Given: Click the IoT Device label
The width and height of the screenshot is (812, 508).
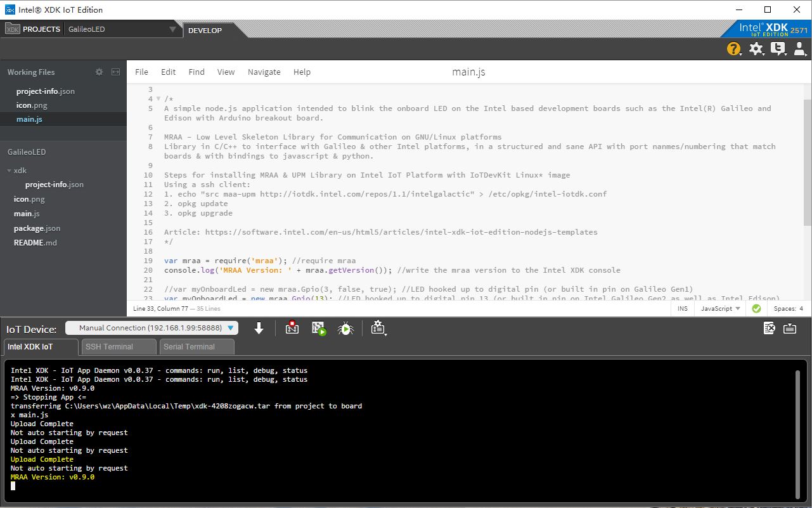Looking at the screenshot, I should (x=32, y=329).
